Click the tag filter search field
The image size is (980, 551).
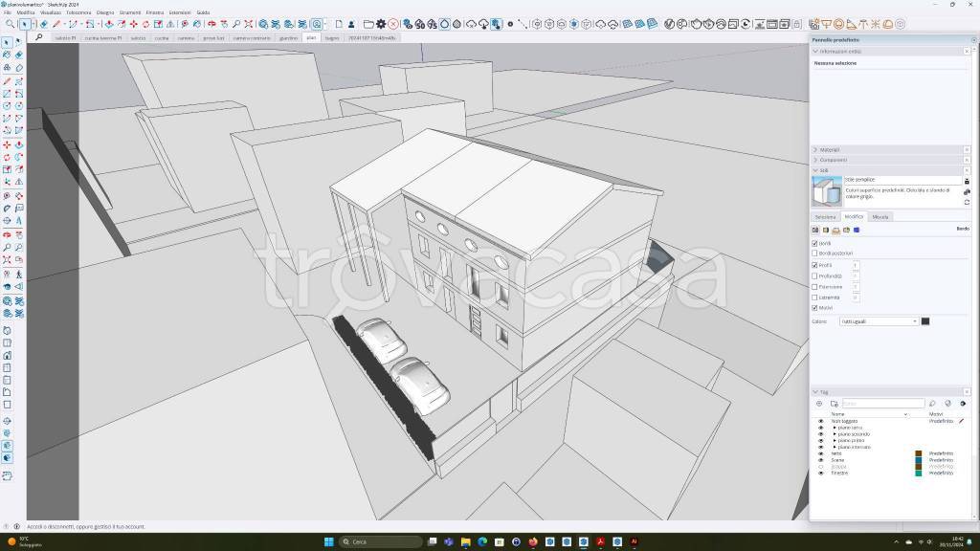[x=883, y=404]
